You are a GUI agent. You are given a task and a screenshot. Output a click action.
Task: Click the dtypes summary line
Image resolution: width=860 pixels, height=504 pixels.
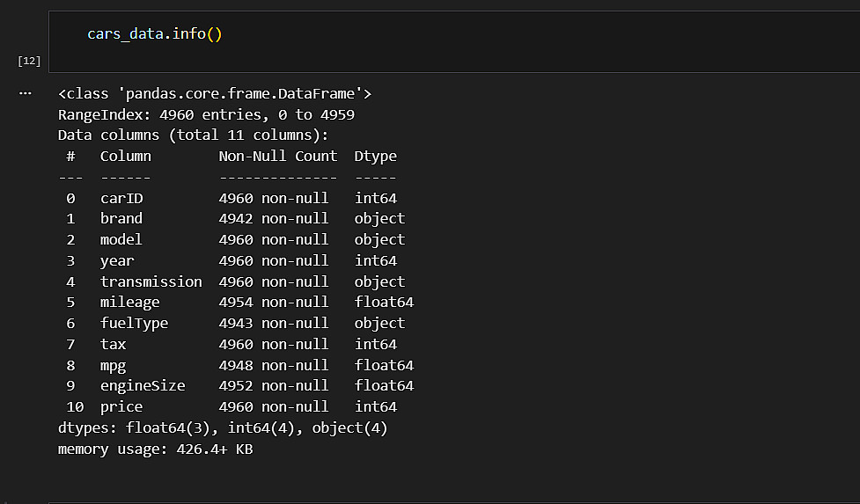(223, 428)
